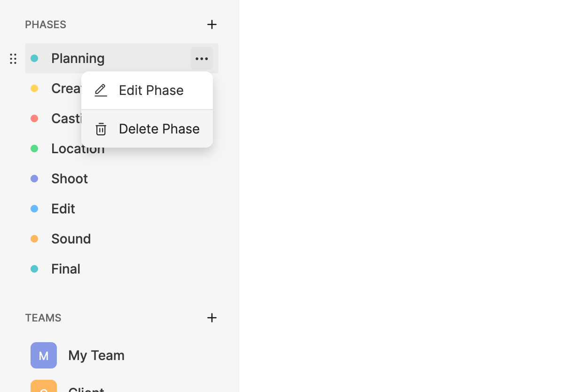579x392 pixels.
Task: Click the orange color dot beside Sound
Action: (34, 239)
